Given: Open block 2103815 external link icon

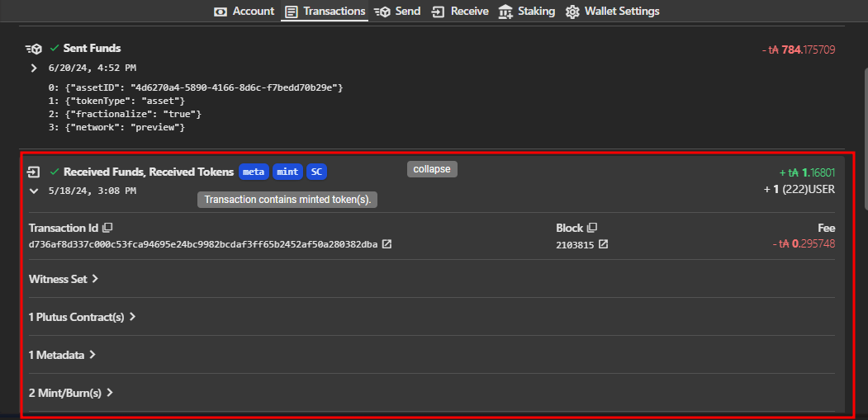Looking at the screenshot, I should click(603, 244).
